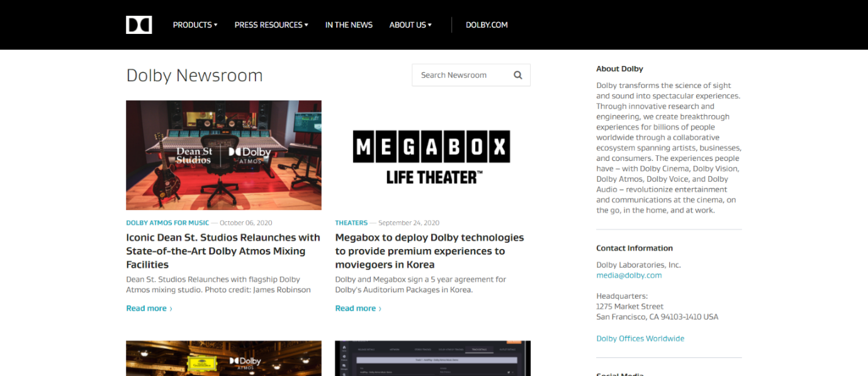Click the Dean St. Studios mixing room photo
Image resolution: width=868 pixels, height=376 pixels.
point(223,155)
